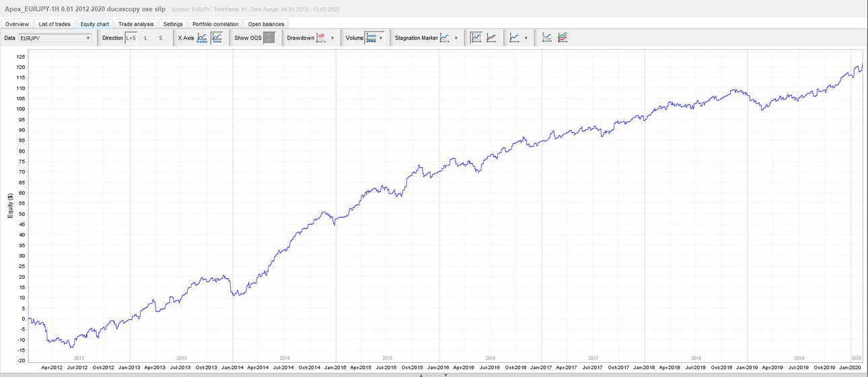This screenshot has height=377, width=868.
Task: Select L+S direction
Action: click(131, 38)
